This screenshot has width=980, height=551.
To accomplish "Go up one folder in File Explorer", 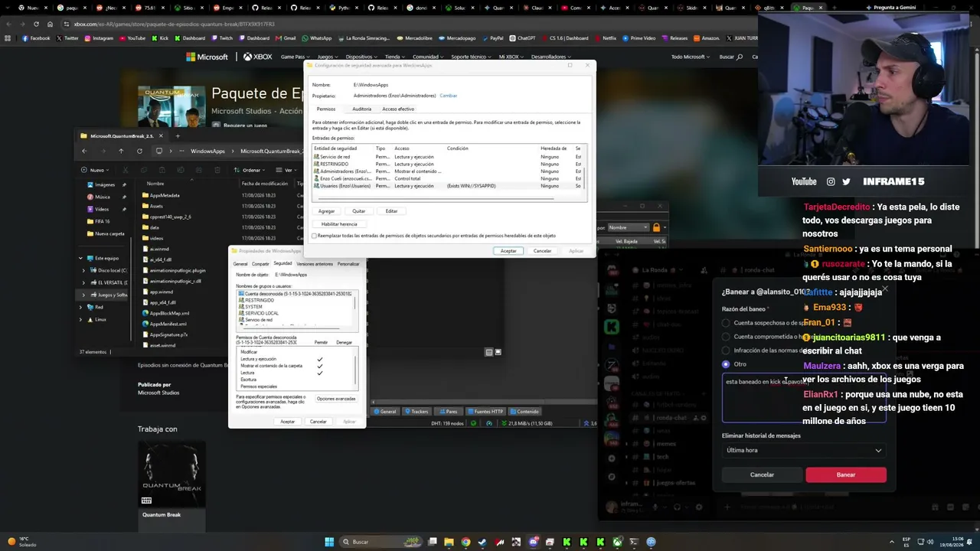I will pyautogui.click(x=120, y=151).
